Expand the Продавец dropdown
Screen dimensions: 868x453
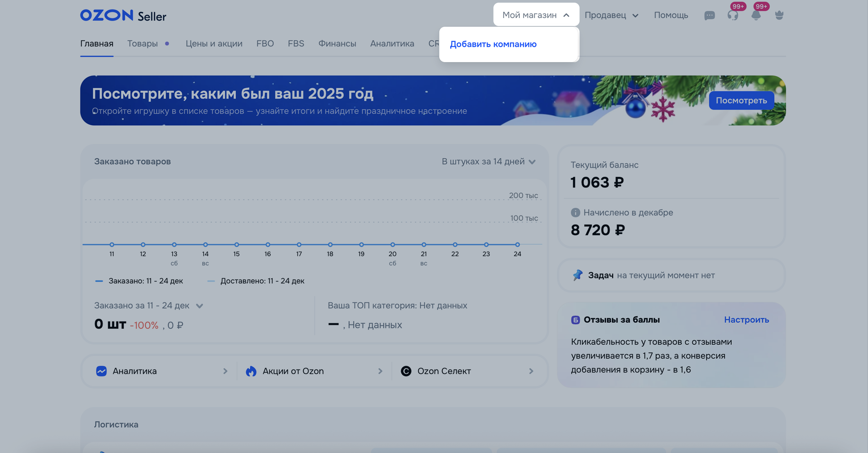611,15
